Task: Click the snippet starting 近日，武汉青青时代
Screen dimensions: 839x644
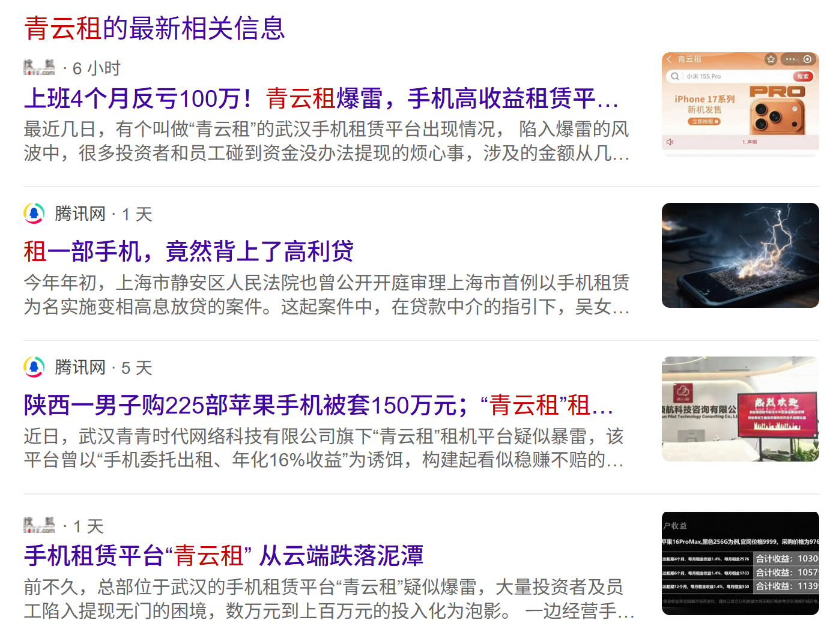Action: (x=324, y=448)
